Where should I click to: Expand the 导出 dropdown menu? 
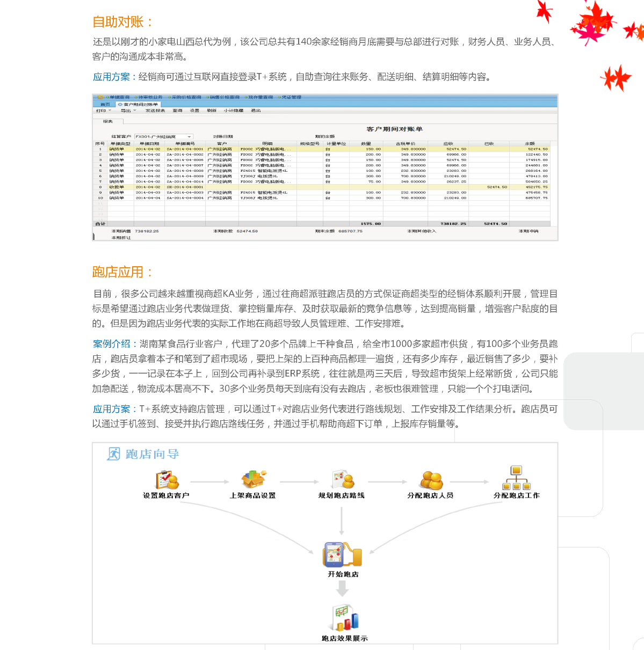coord(128,111)
